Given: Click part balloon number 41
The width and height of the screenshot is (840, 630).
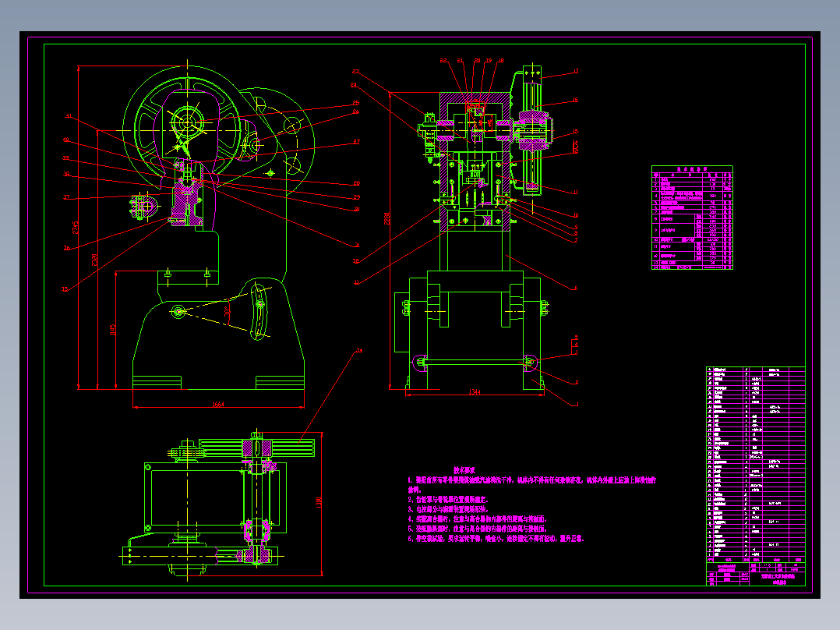Looking at the screenshot, I should pos(68,116).
